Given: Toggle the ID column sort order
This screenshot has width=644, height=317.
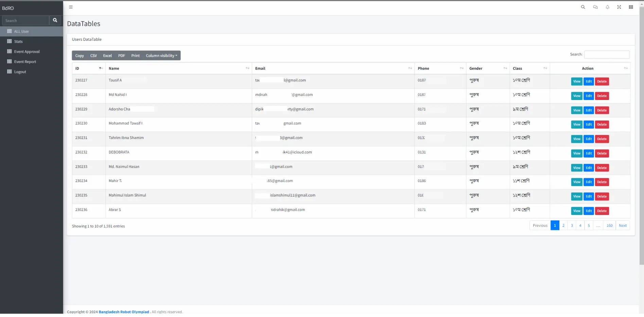Looking at the screenshot, I should coord(101,68).
